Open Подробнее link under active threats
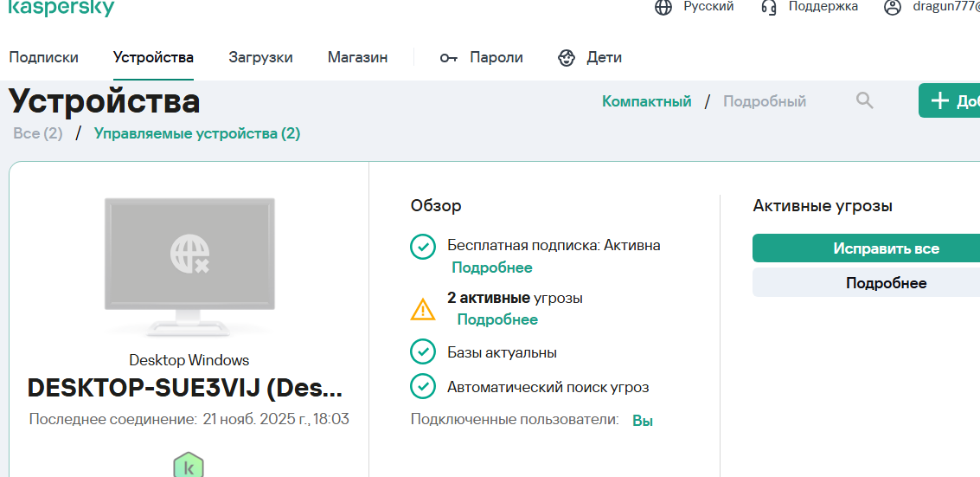 [497, 319]
